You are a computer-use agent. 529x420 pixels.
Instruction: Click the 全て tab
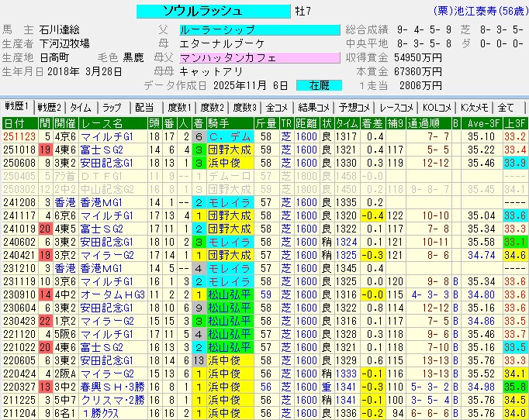(506, 108)
